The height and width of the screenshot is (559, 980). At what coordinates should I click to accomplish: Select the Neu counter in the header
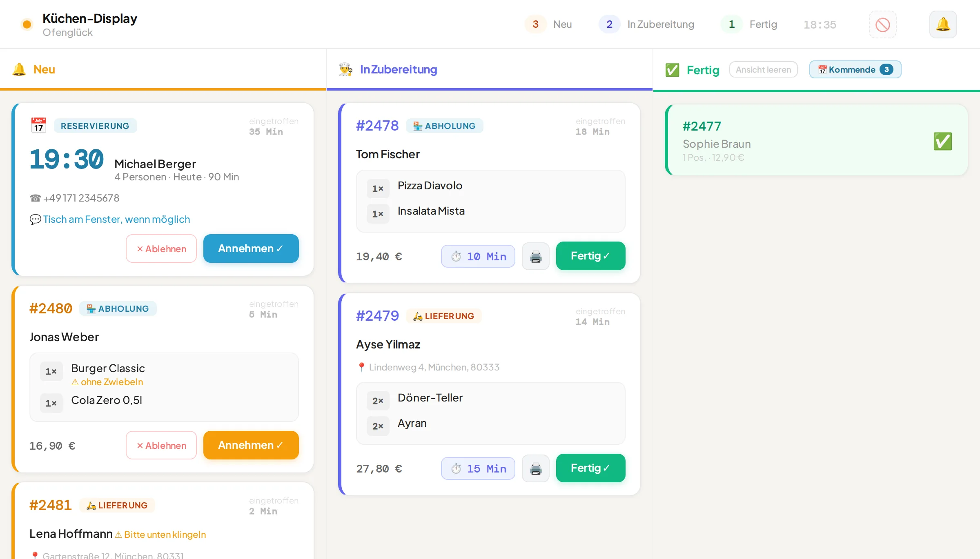click(x=548, y=24)
